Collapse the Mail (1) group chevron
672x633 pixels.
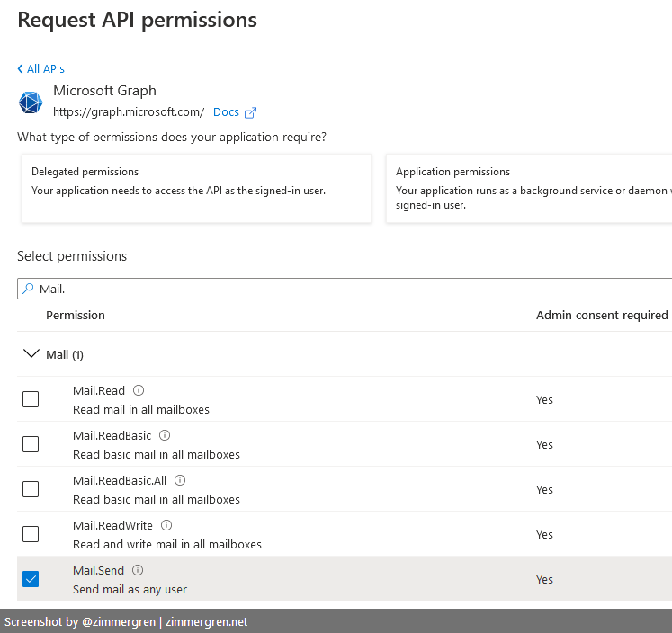31,353
